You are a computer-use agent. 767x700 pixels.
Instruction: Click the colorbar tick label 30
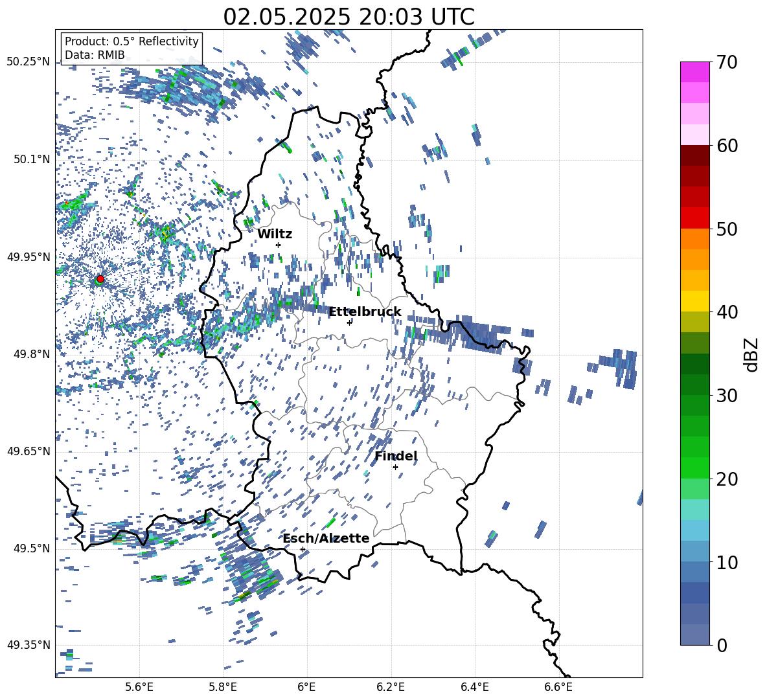click(x=727, y=396)
